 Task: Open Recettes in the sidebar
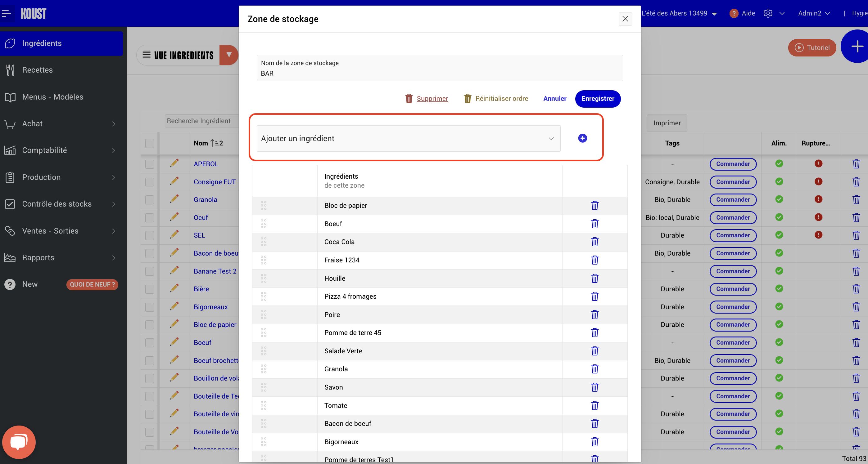pyautogui.click(x=37, y=70)
